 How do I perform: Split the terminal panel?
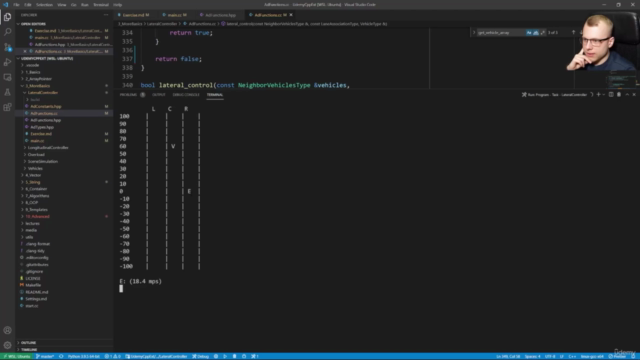click(x=611, y=95)
